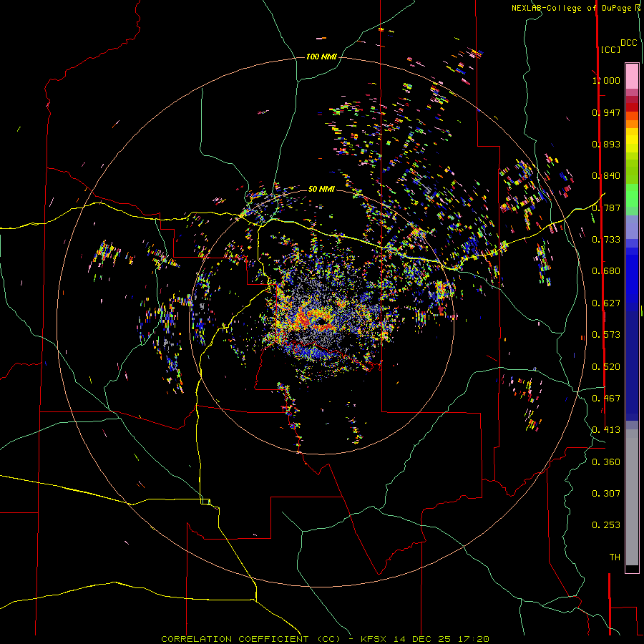
Task: Pick the pink swatch at the color bar top
Action: click(632, 76)
